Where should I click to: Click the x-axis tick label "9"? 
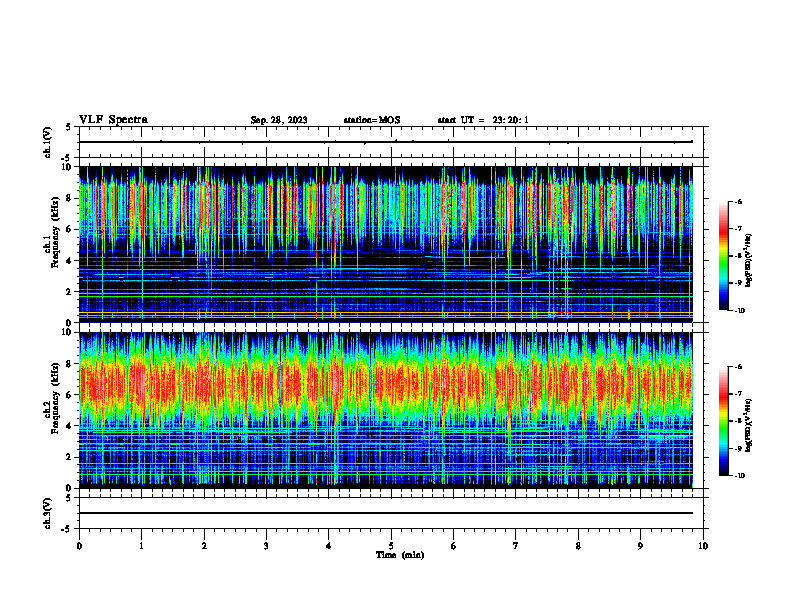(x=640, y=546)
